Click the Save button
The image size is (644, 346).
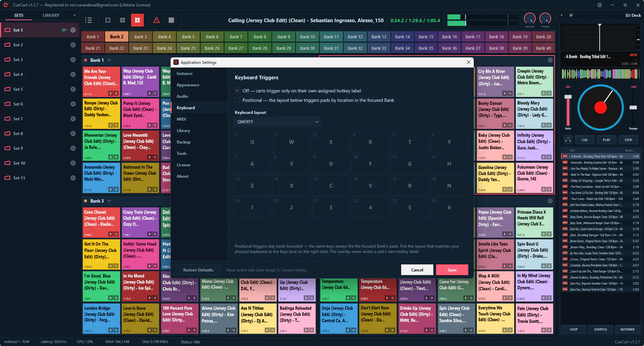point(452,270)
